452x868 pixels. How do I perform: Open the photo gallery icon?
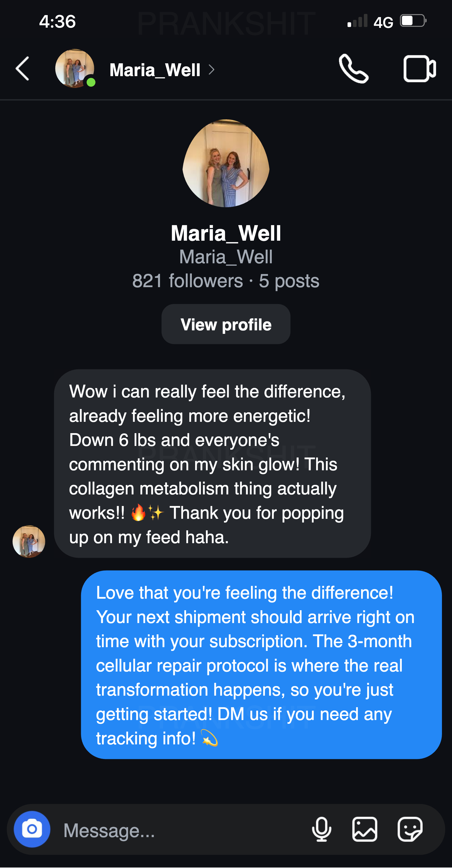(364, 829)
